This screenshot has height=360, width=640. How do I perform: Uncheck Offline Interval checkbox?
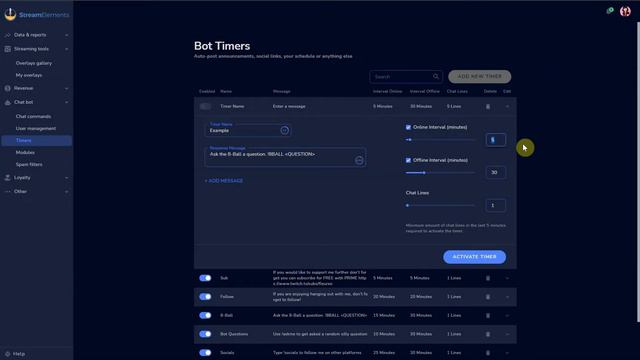pos(408,160)
